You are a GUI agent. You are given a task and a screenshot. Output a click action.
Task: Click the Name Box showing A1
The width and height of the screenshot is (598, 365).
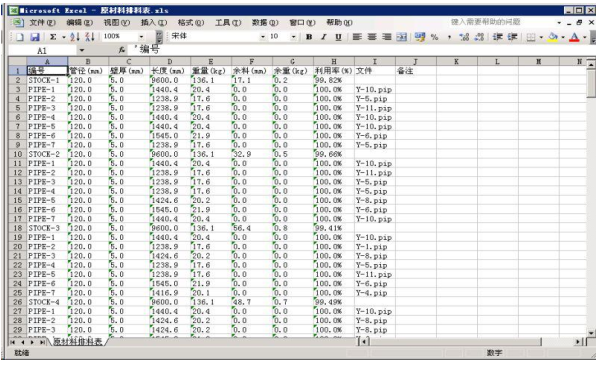[42, 50]
